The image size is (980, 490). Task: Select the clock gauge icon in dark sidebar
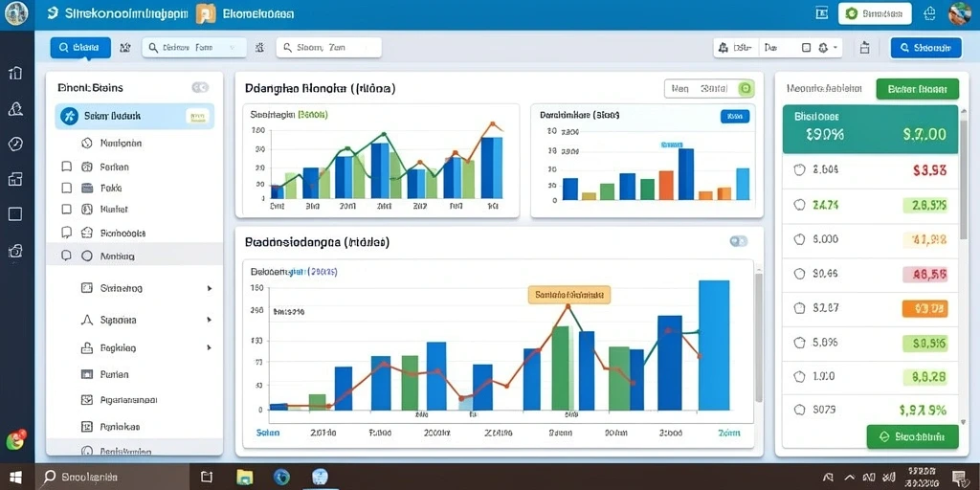click(15, 145)
